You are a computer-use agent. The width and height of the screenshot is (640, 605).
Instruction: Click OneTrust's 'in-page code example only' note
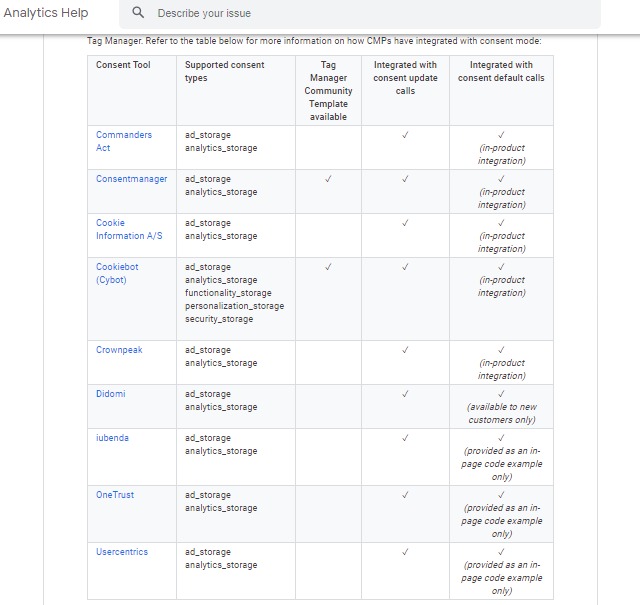click(x=502, y=521)
